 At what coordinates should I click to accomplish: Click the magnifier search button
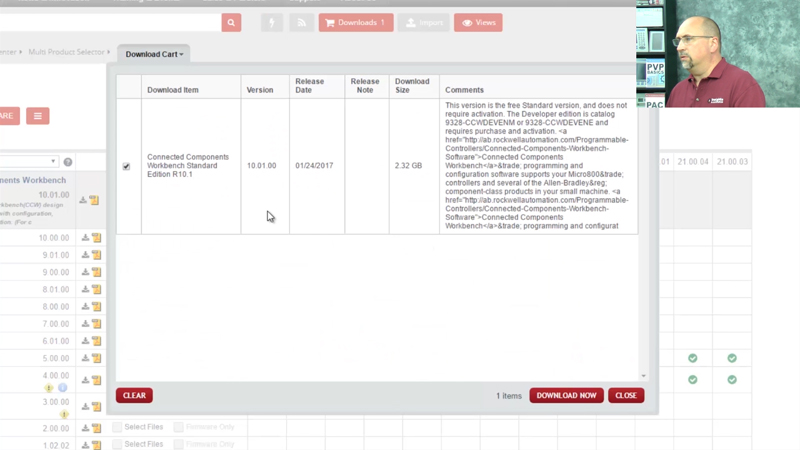tap(231, 22)
